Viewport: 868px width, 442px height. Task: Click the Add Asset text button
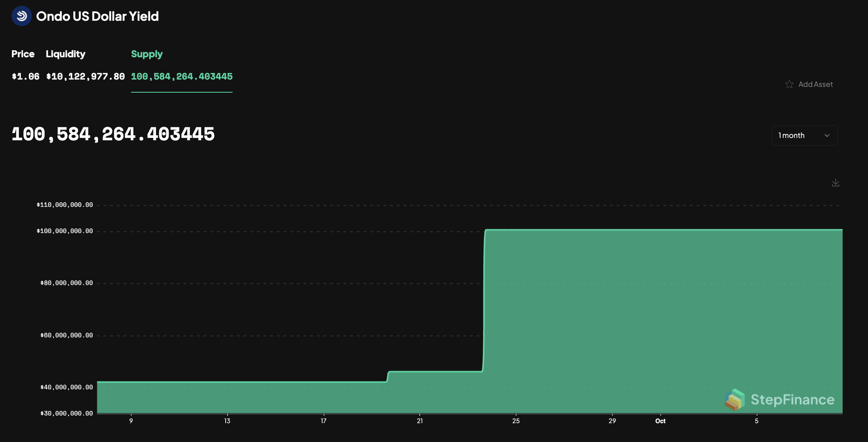click(815, 84)
